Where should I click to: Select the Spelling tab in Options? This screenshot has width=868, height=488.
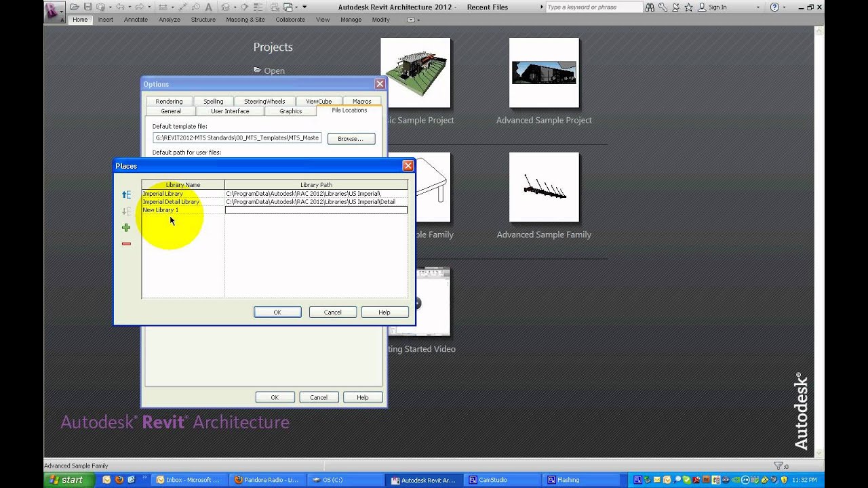click(214, 102)
